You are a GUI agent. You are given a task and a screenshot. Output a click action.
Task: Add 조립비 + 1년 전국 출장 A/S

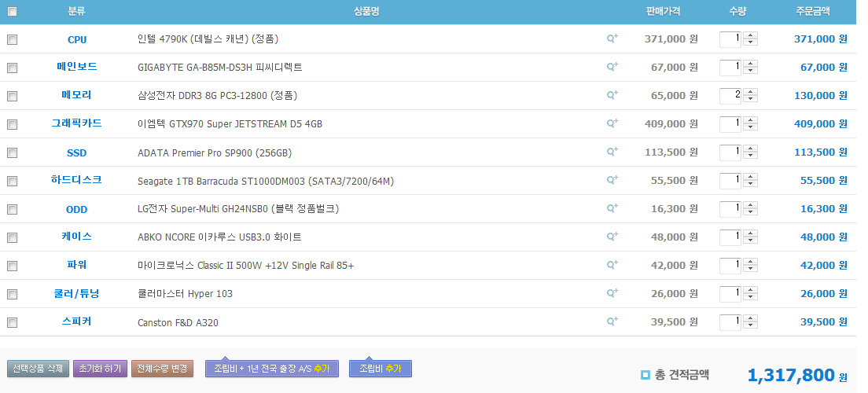tap(272, 369)
